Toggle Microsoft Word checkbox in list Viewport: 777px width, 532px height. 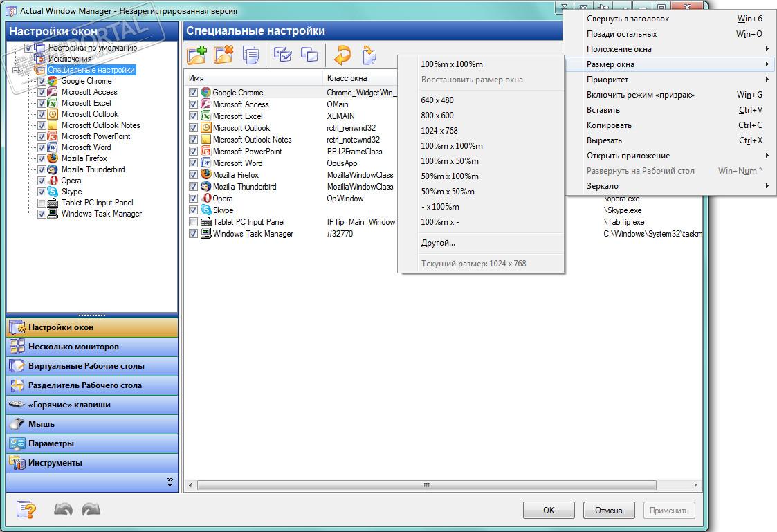(x=193, y=163)
